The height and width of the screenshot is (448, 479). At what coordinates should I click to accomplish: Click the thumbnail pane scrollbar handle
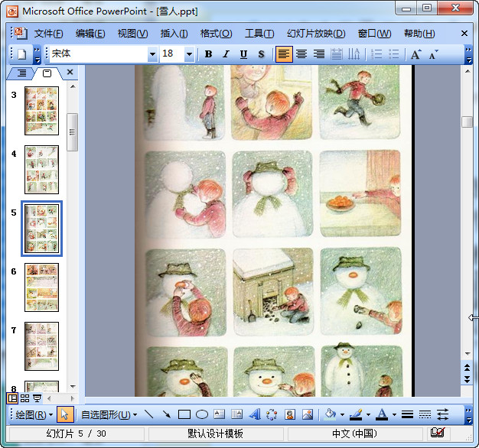73,132
